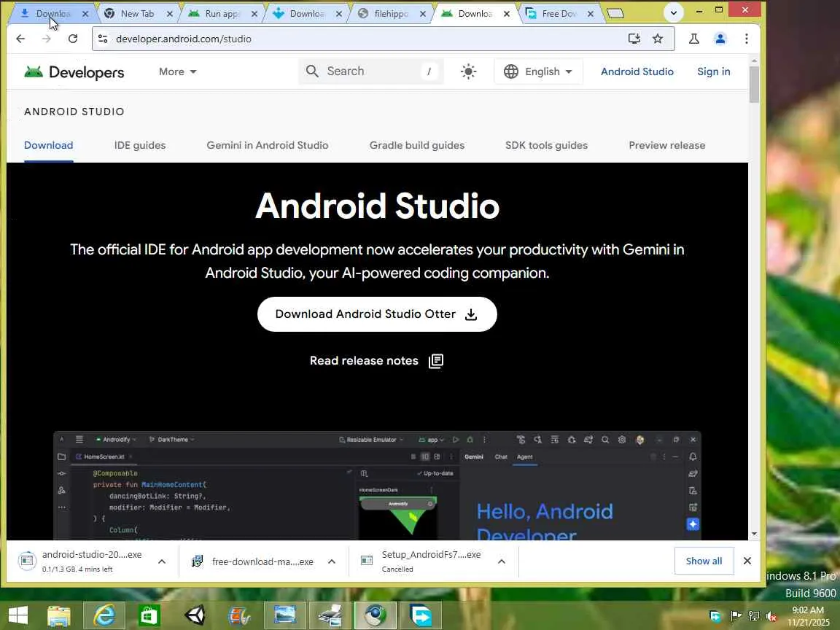Open Chrome Labs flask icon
Screen dimensions: 840x630
pos(693,39)
